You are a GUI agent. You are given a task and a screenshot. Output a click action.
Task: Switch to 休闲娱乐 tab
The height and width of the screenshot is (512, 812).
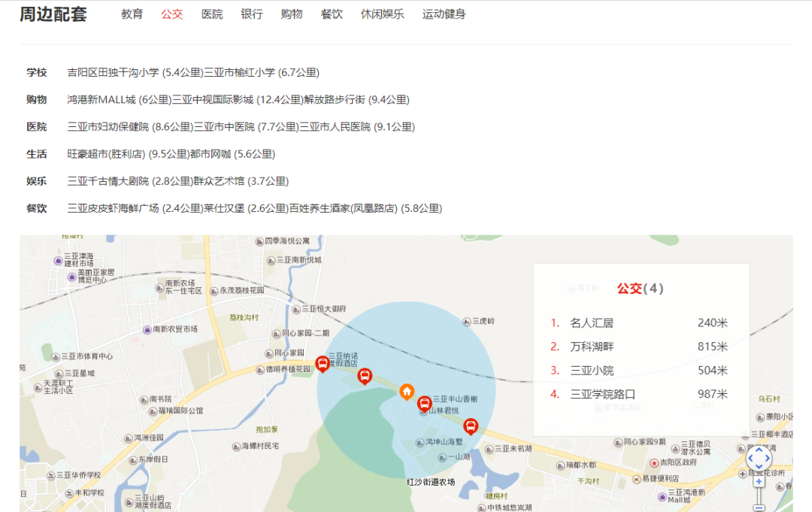click(382, 14)
